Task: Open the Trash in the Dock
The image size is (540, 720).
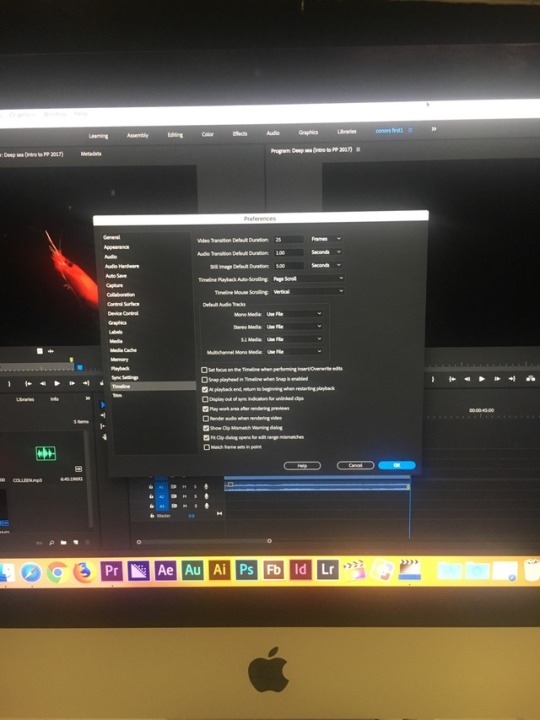Action: point(533,570)
